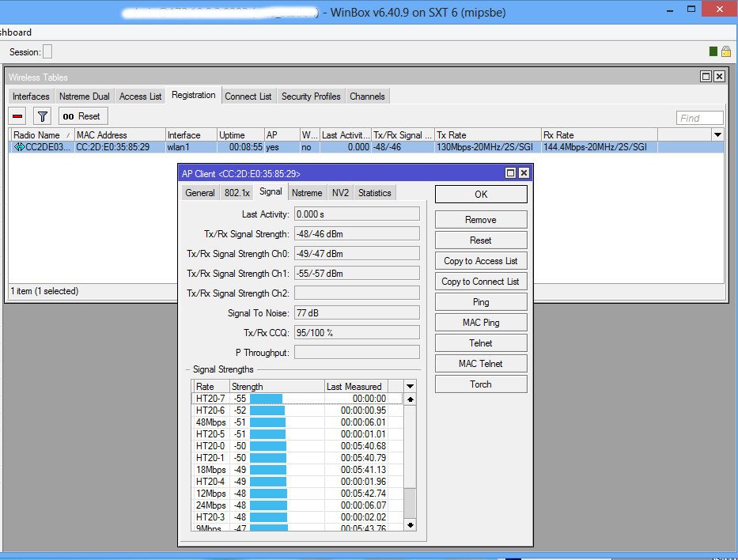
Task: Click the signal list scroll up arrow
Action: [410, 399]
